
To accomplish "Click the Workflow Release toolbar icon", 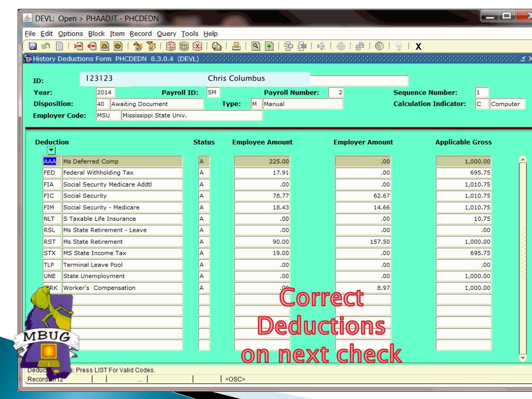I will (x=302, y=46).
